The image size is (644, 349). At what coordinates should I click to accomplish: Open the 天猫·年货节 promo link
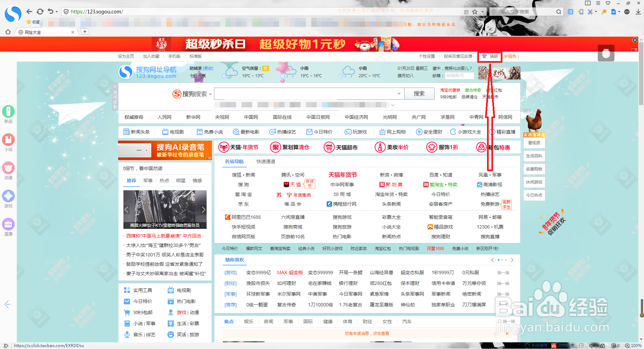238,147
